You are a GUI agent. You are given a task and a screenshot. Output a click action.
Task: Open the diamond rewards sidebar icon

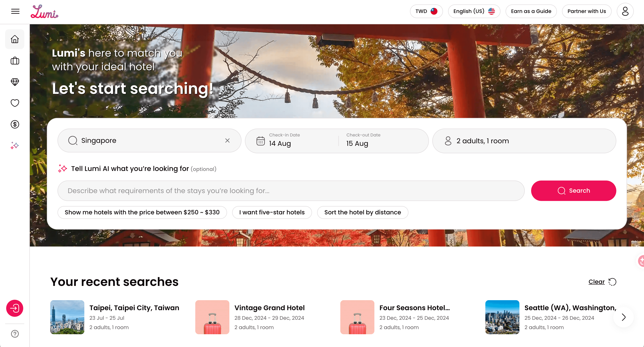(x=15, y=82)
